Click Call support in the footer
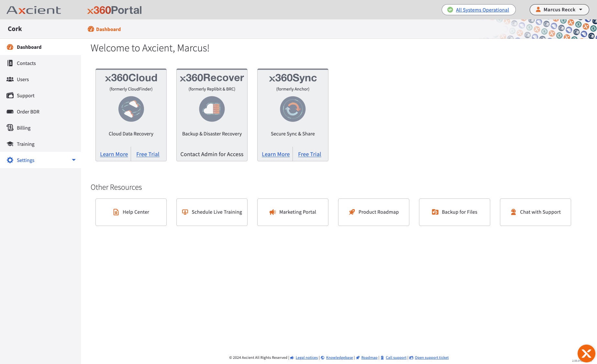 [x=396, y=358]
